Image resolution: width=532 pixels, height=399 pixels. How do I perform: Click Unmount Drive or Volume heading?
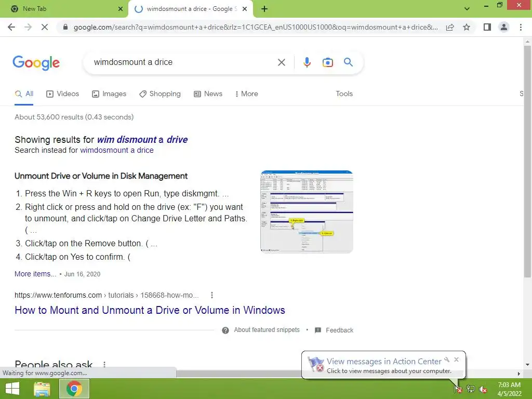(101, 176)
